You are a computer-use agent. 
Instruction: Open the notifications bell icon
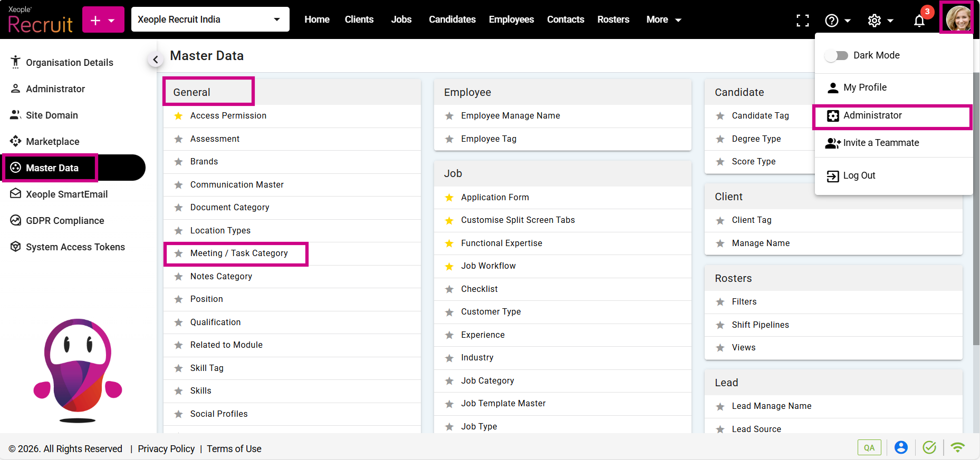tap(919, 21)
